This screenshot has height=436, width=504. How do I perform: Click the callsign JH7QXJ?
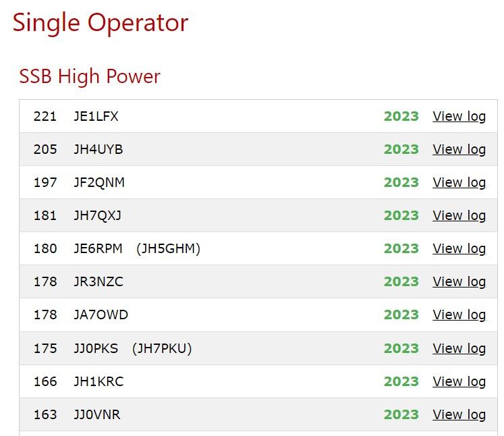(x=97, y=216)
